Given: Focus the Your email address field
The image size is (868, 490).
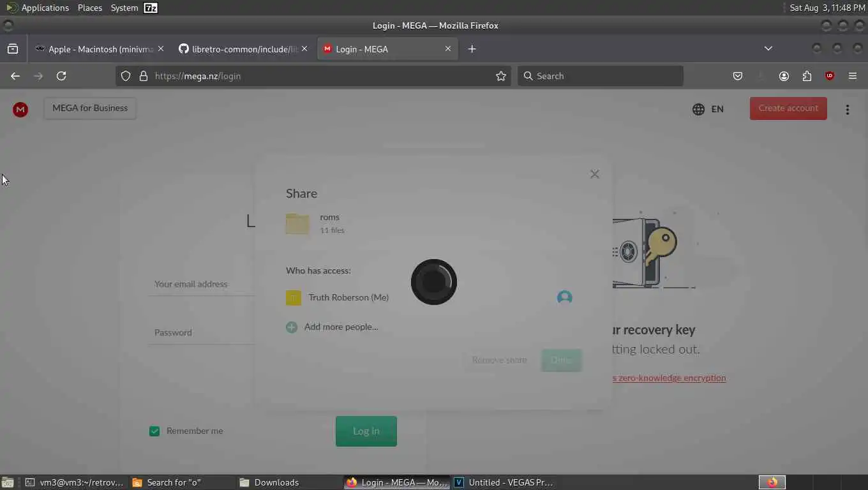Looking at the screenshot, I should (201, 284).
